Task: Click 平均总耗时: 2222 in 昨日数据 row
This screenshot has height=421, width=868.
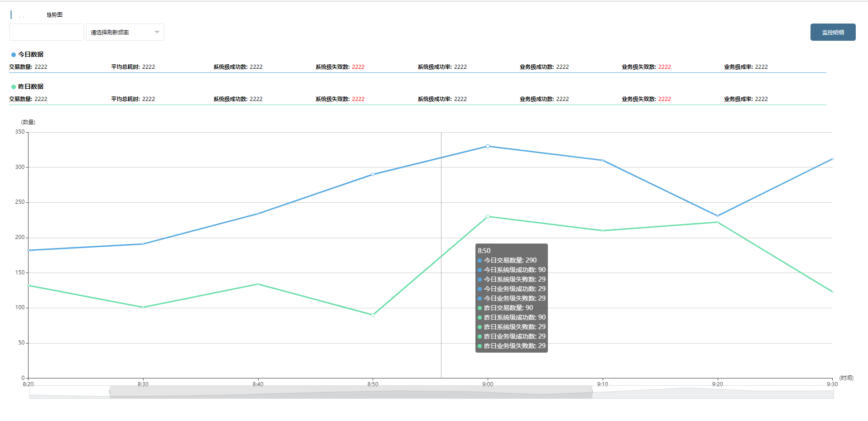Action: (133, 99)
